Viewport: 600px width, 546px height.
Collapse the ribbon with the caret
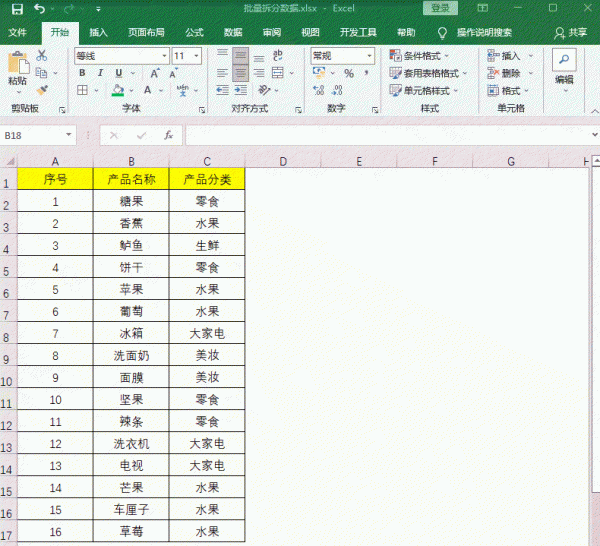tap(594, 111)
